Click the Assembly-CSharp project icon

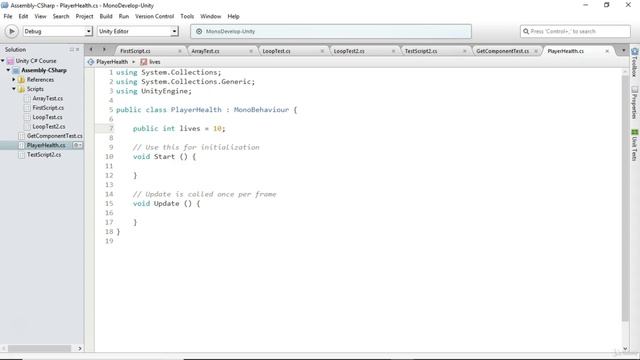point(16,70)
